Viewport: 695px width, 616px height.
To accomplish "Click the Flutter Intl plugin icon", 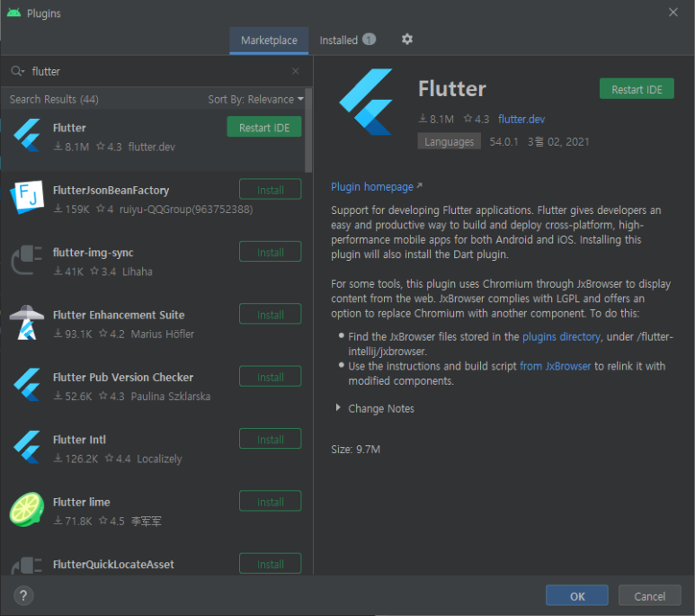I will (x=27, y=447).
